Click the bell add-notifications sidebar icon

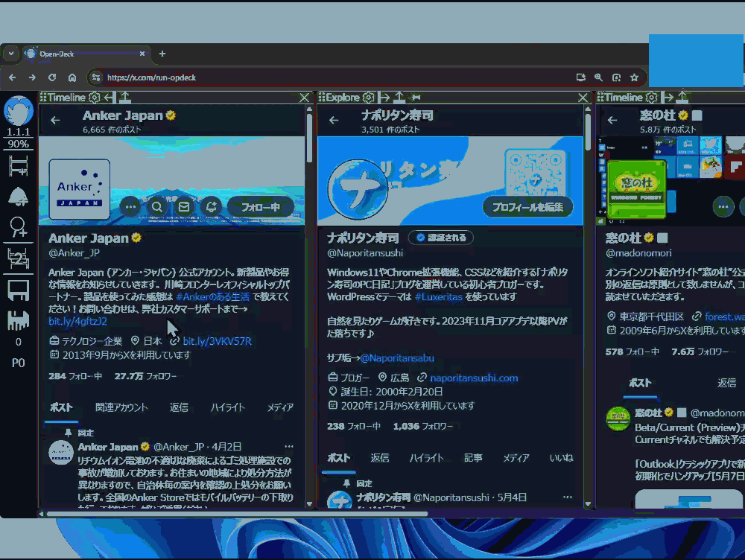click(x=18, y=197)
